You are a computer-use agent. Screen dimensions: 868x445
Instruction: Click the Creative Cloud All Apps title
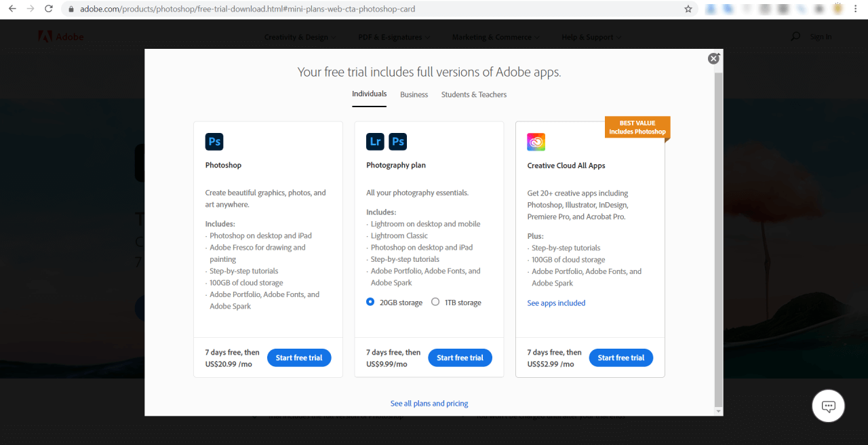point(566,166)
